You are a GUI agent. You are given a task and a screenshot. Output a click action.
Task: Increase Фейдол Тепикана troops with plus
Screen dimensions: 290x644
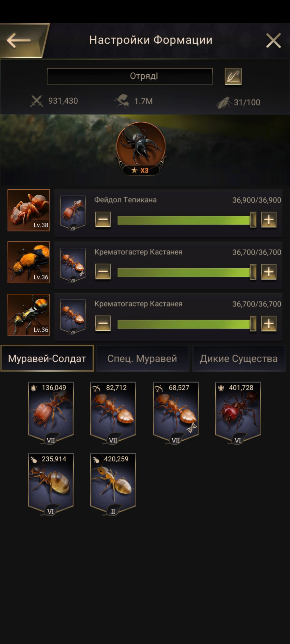(269, 220)
